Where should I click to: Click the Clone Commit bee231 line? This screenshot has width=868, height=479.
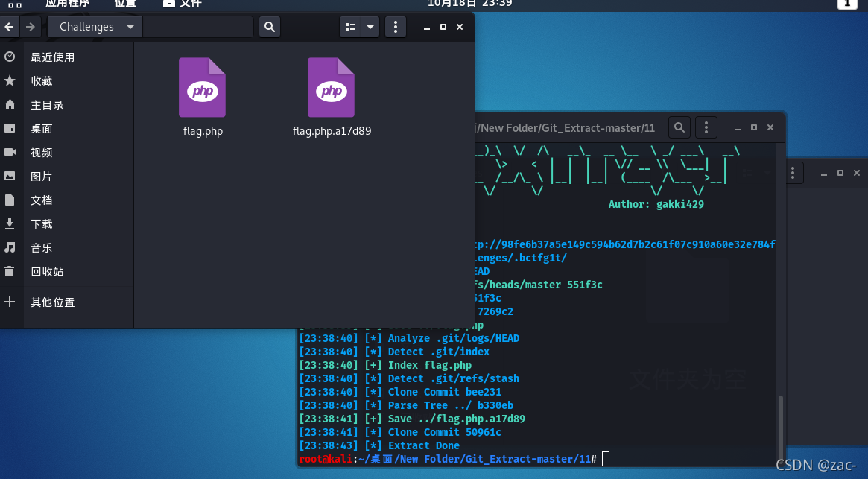400,392
